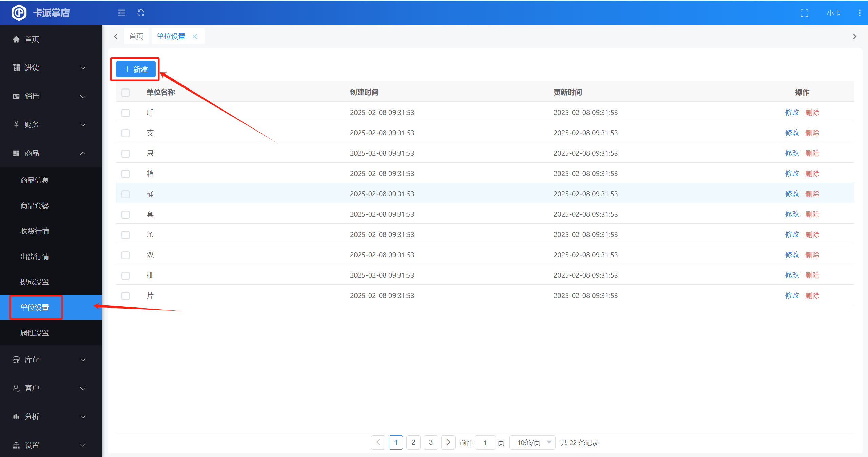Tick the checkbox for unit 斤
The width and height of the screenshot is (868, 457).
point(126,113)
